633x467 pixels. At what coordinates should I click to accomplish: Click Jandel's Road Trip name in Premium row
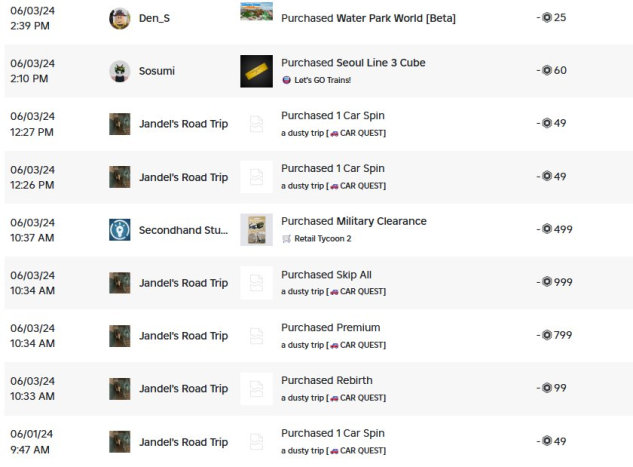click(x=183, y=336)
